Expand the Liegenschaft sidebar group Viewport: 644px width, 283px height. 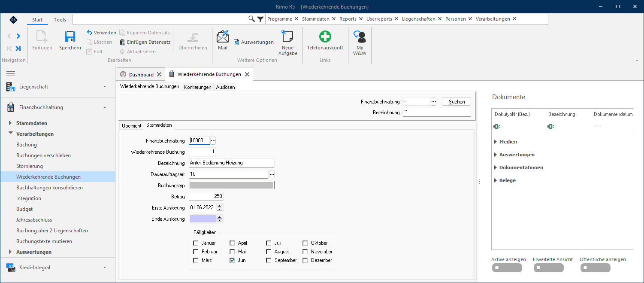click(x=105, y=87)
